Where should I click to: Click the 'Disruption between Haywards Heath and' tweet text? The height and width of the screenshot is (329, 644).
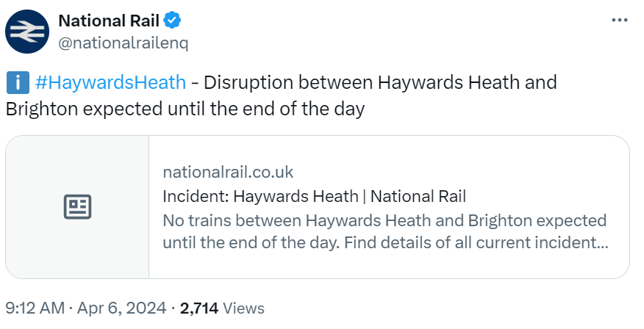380,82
